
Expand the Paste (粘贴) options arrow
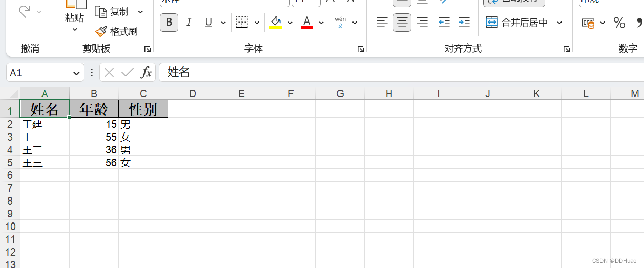(74, 30)
